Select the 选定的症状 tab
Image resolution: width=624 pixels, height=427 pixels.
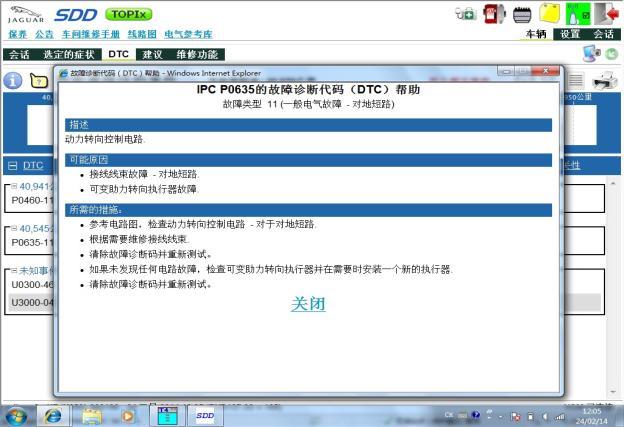point(69,55)
